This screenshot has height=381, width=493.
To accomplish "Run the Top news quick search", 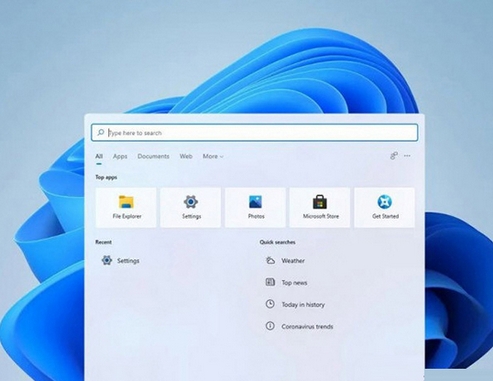I will click(x=286, y=282).
